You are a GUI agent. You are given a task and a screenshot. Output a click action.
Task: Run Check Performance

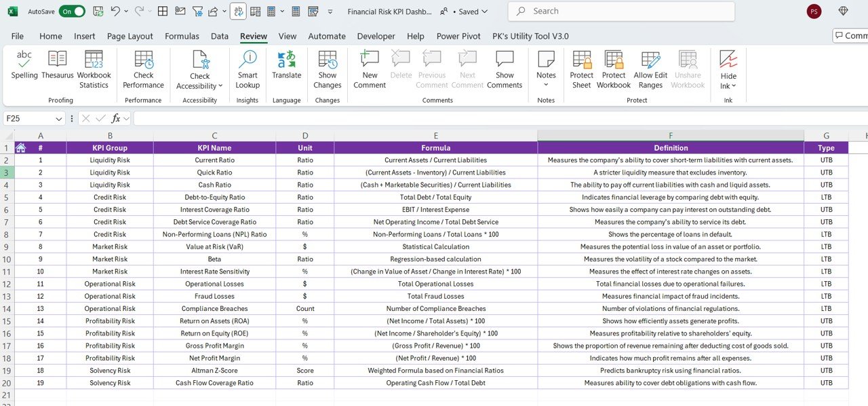point(143,70)
